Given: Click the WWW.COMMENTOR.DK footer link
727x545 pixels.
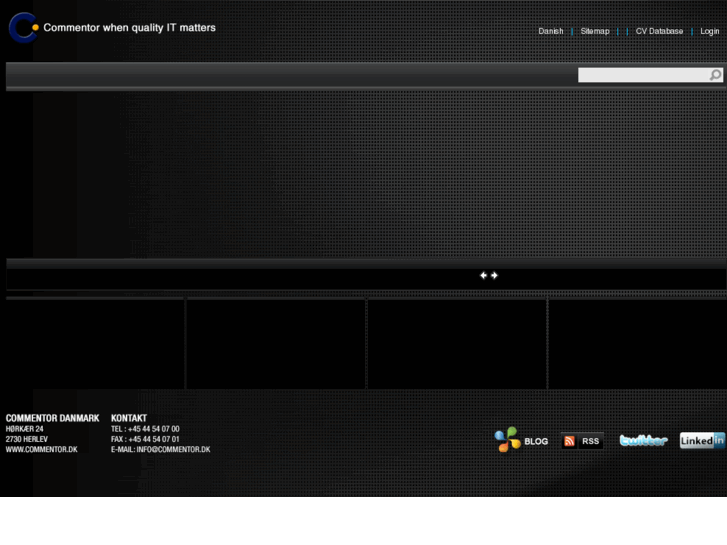Looking at the screenshot, I should pos(42,449).
